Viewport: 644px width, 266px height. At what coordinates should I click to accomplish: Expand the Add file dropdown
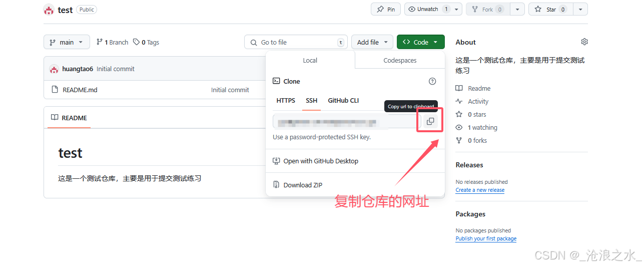point(372,42)
